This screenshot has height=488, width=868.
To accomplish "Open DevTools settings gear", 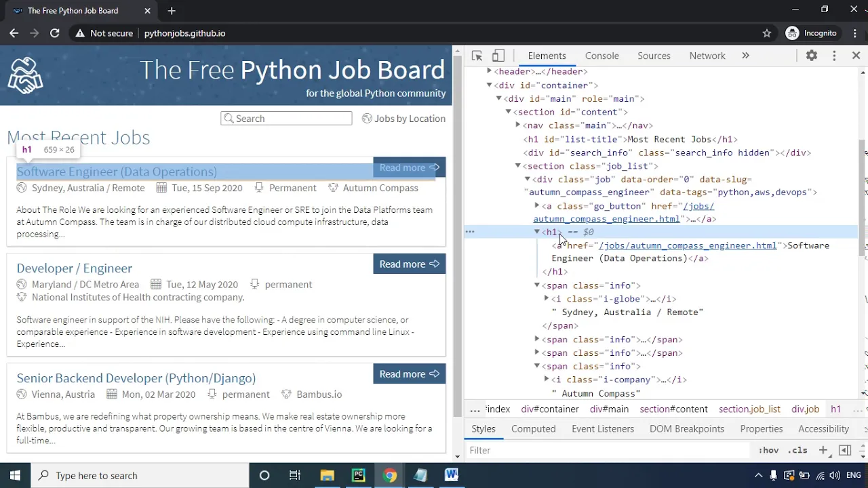I will pos(812,56).
